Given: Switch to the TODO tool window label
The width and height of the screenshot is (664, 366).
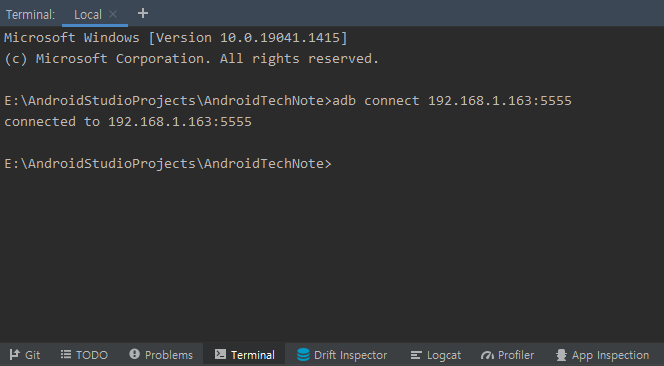Looking at the screenshot, I should [92, 355].
